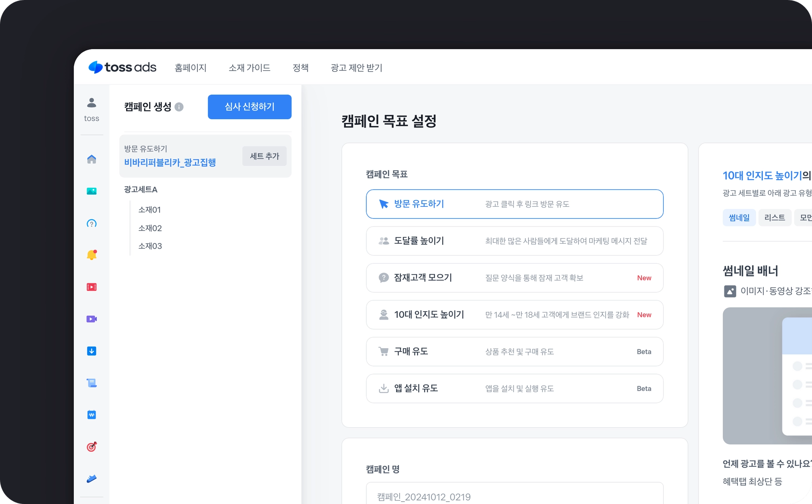Viewport: 812px width, 504px height.
Task: Click the home icon in sidebar
Action: coord(92,159)
